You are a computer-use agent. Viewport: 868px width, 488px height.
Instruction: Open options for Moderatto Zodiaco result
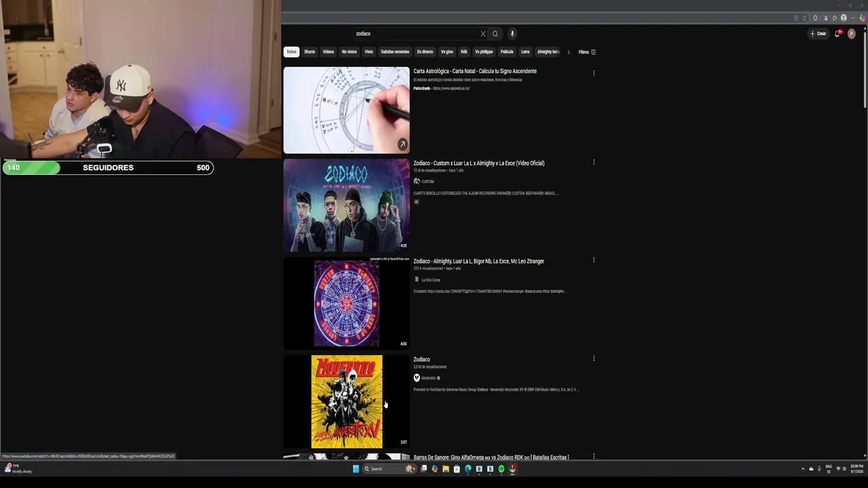(594, 358)
